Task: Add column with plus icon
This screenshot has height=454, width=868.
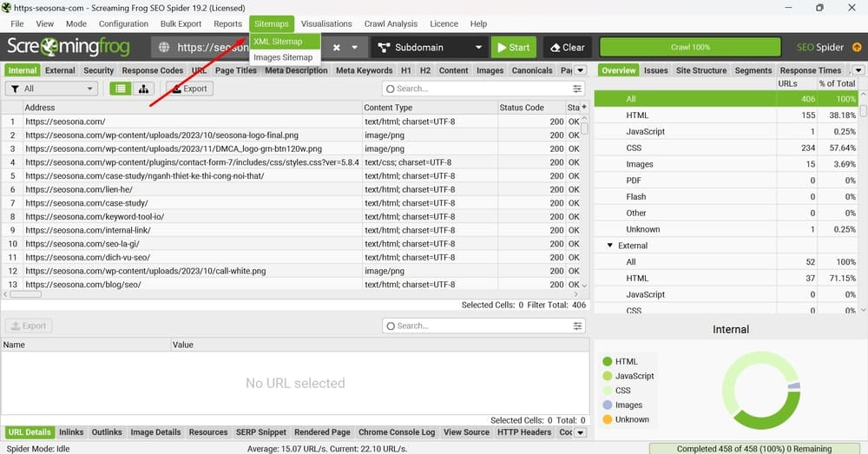Action: (584, 107)
